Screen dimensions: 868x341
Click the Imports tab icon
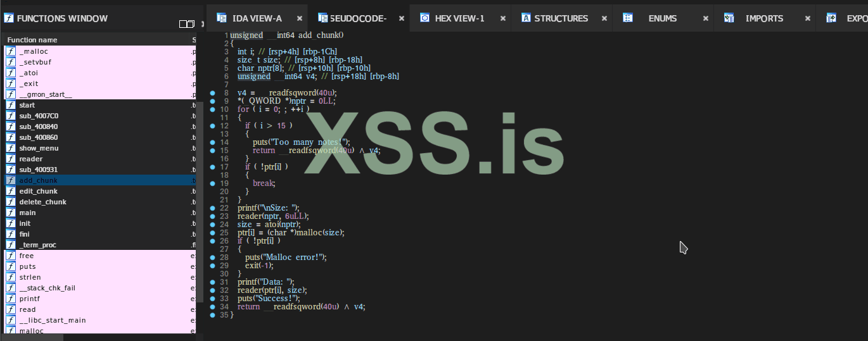729,18
